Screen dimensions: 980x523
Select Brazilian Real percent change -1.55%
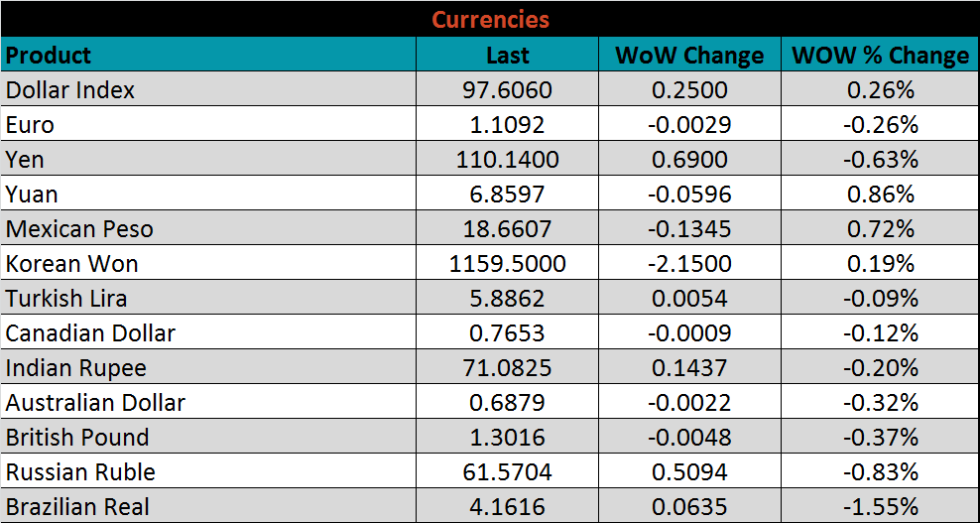tap(880, 507)
